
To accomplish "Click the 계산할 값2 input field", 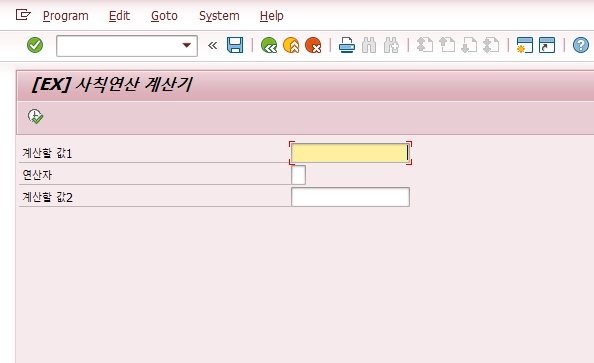I will (350, 197).
